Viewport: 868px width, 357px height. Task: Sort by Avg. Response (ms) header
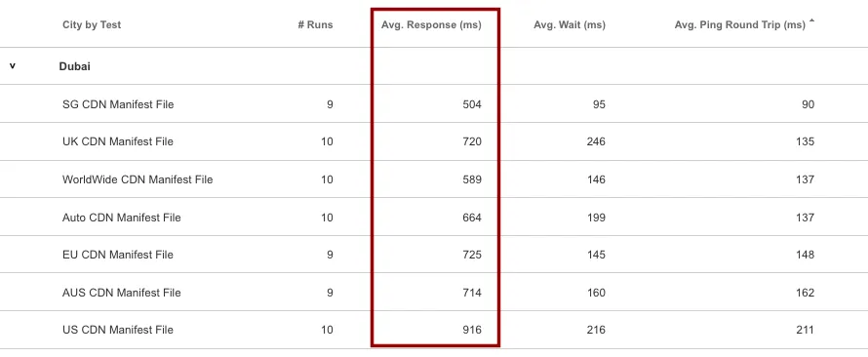431,25
